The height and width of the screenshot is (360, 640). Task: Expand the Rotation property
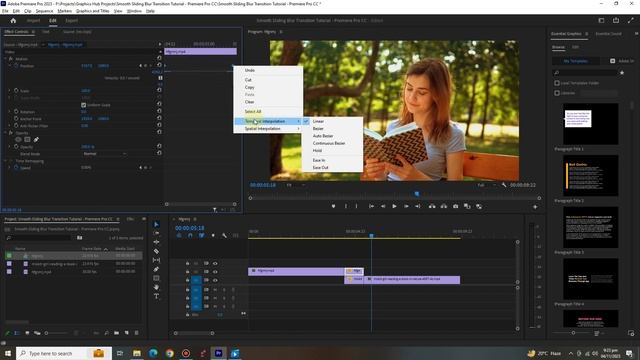pyautogui.click(x=10, y=111)
